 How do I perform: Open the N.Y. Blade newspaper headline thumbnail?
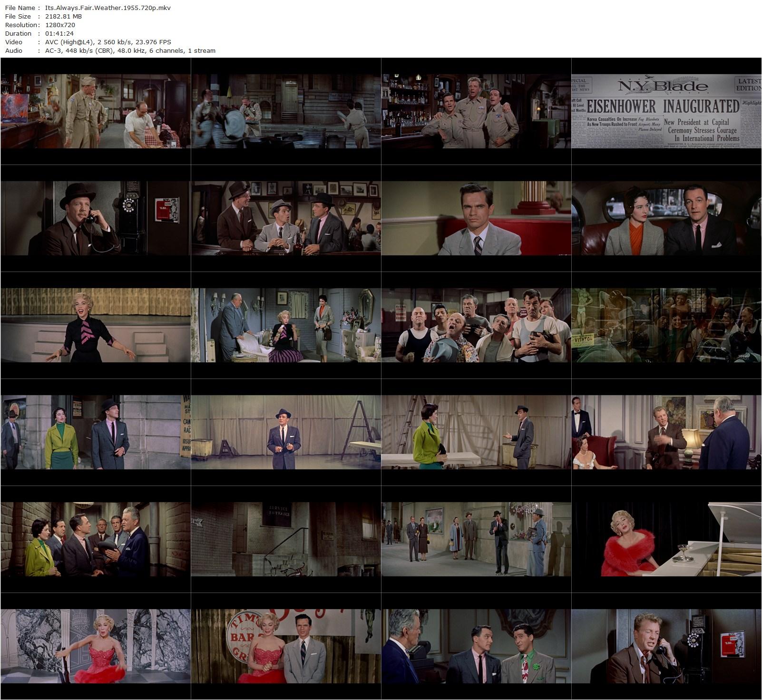(666, 111)
